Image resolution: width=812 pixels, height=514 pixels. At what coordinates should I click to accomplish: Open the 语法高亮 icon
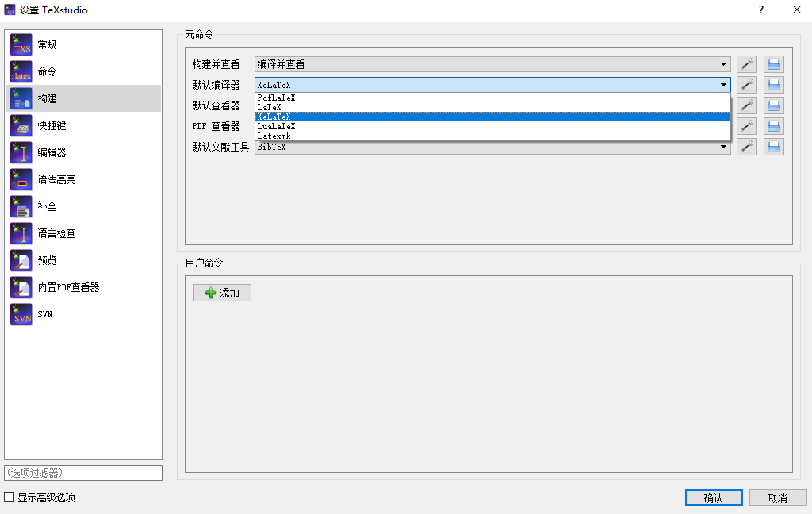(21, 179)
